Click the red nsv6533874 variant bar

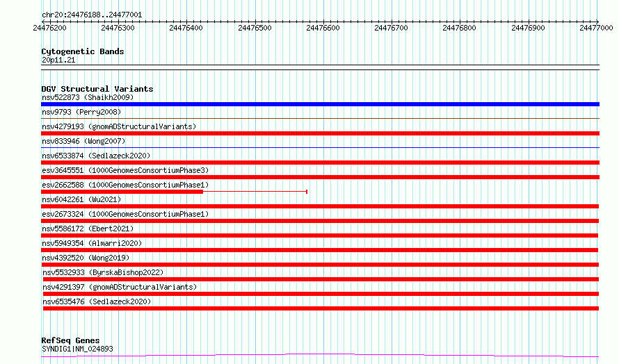320,163
